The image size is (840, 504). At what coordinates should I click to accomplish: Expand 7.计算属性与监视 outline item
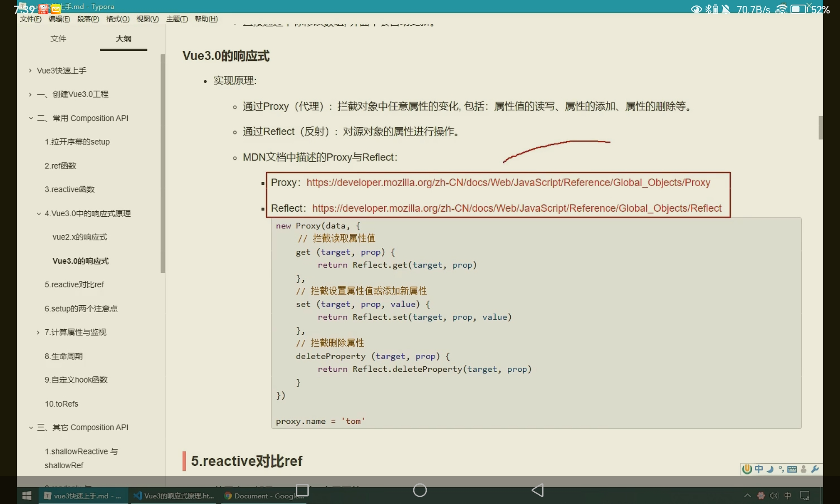[x=38, y=333]
